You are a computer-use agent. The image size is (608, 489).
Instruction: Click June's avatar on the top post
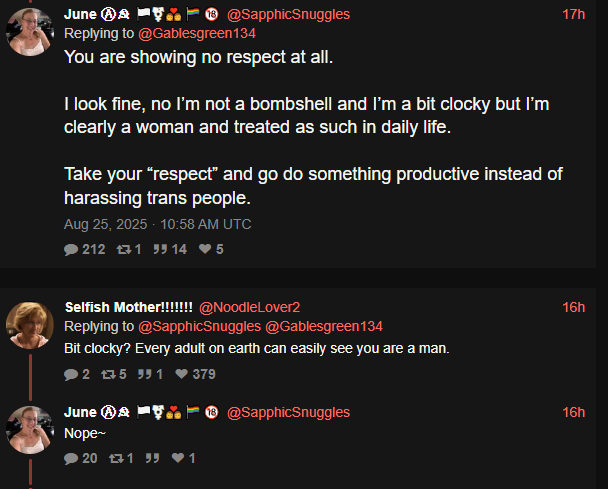click(x=31, y=33)
